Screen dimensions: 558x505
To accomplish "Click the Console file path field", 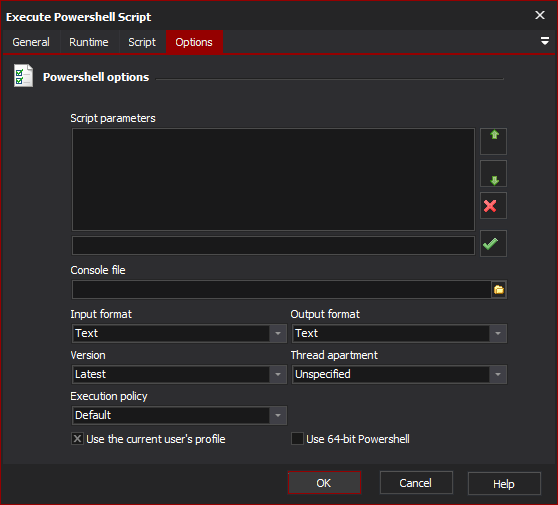I will 281,290.
